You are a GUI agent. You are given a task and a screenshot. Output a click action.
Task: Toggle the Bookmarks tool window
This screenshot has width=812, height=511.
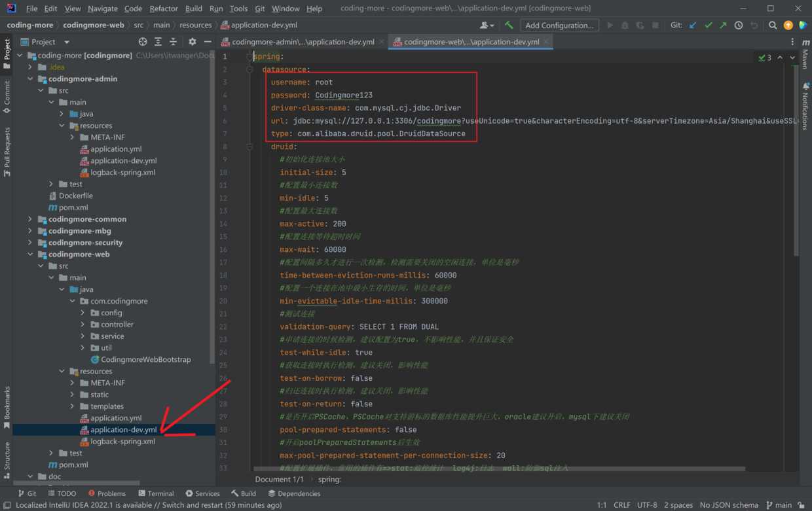point(7,407)
